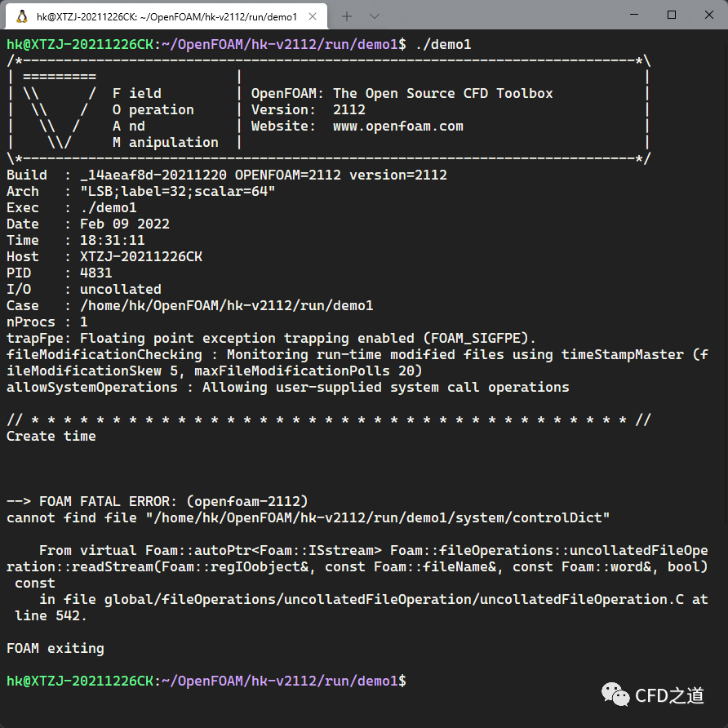
Task: Click the 'nProcs : 1' line
Action: point(47,322)
